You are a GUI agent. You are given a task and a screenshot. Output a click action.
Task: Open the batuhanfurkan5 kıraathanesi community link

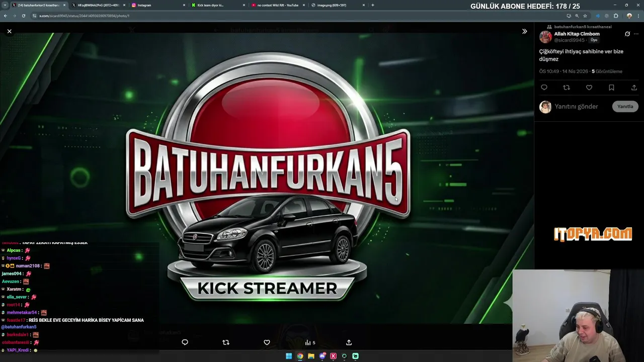[583, 27]
